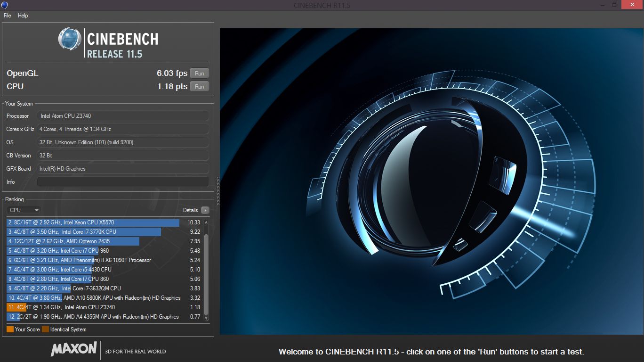644x362 pixels.
Task: Close the Cinebench window
Action: [632, 5]
